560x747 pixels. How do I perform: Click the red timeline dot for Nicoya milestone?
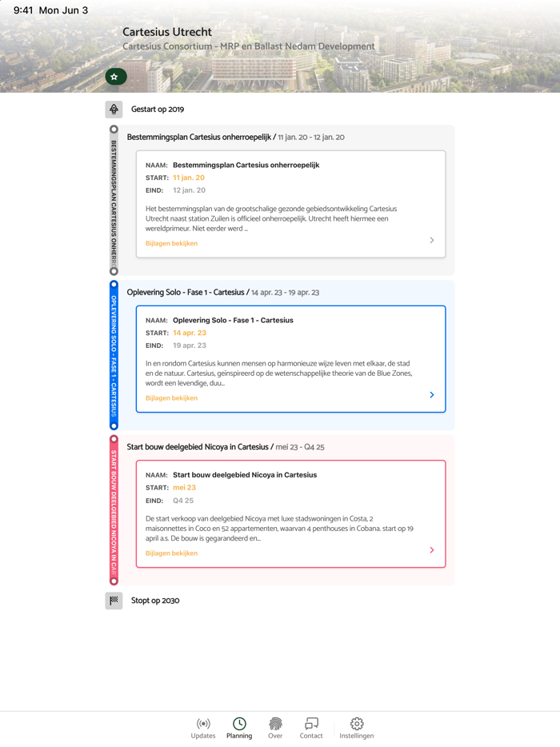point(113,438)
